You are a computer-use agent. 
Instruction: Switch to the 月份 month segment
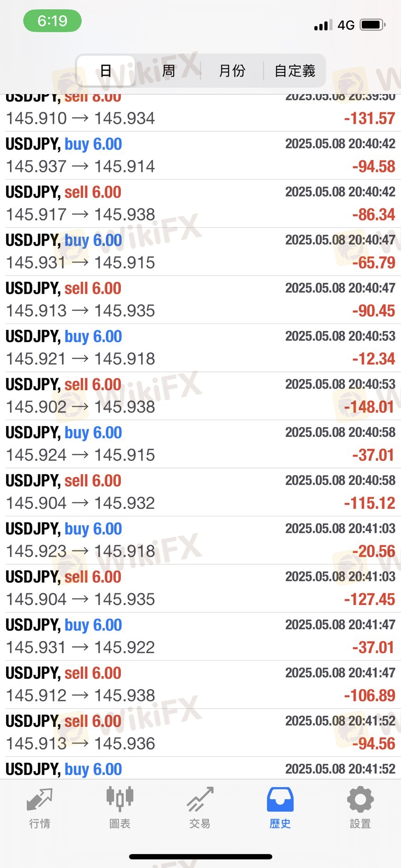pyautogui.click(x=232, y=71)
